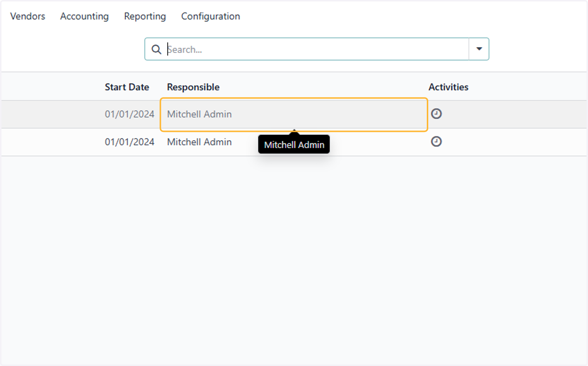Open the Vendors menu
The image size is (588, 366).
(27, 16)
